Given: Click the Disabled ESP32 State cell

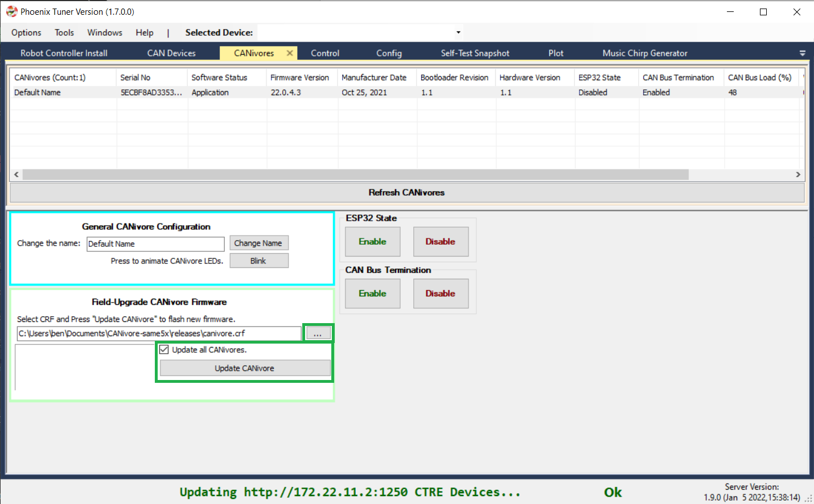Looking at the screenshot, I should (593, 92).
